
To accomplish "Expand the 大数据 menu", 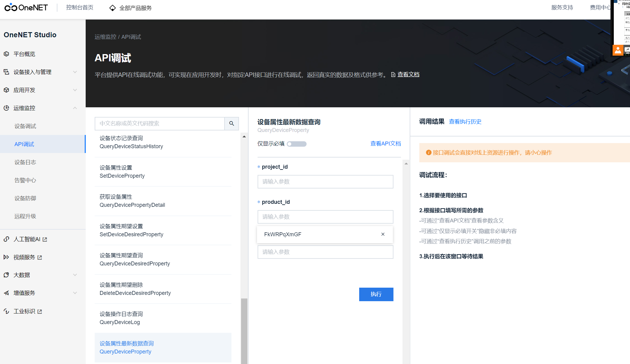I will pyautogui.click(x=75, y=275).
